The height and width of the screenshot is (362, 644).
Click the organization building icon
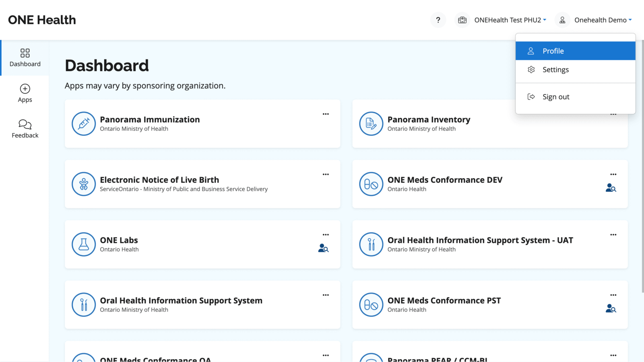462,20
